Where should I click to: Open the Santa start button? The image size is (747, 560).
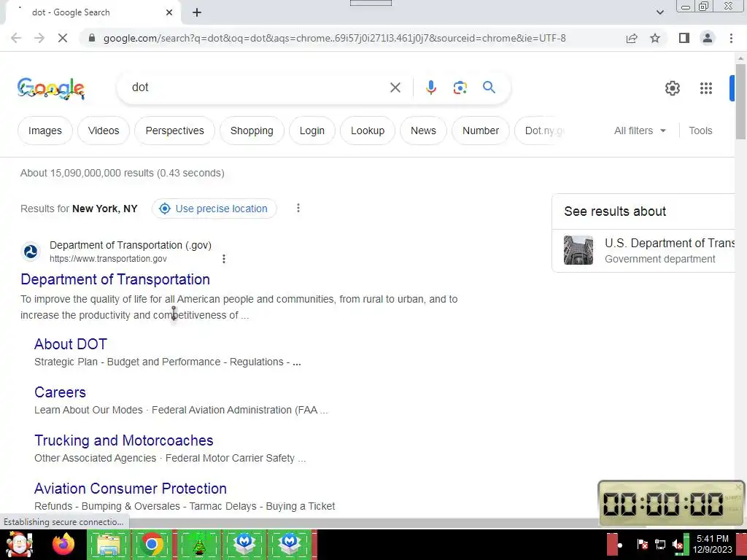tap(20, 544)
